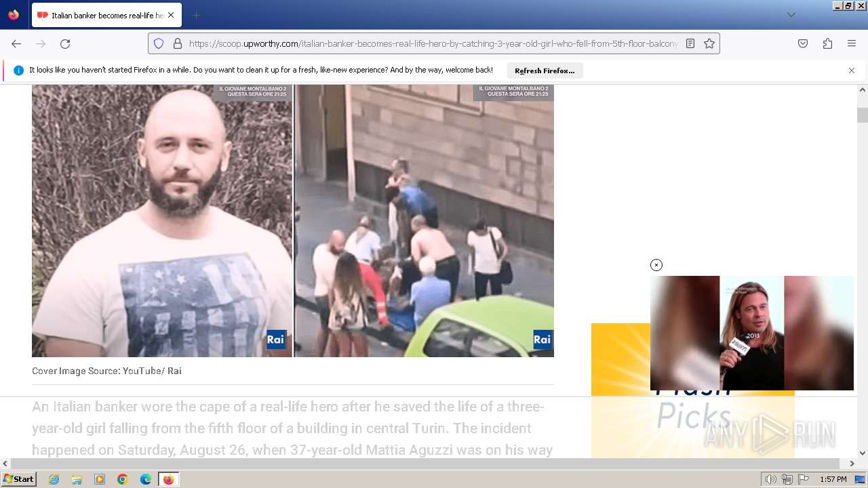Open the Firefox application menu
The image size is (868, 488).
pyautogui.click(x=852, y=43)
